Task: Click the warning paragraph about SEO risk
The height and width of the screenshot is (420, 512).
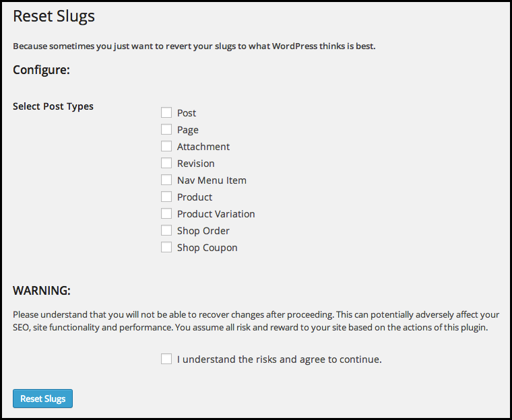Action: pyautogui.click(x=256, y=321)
